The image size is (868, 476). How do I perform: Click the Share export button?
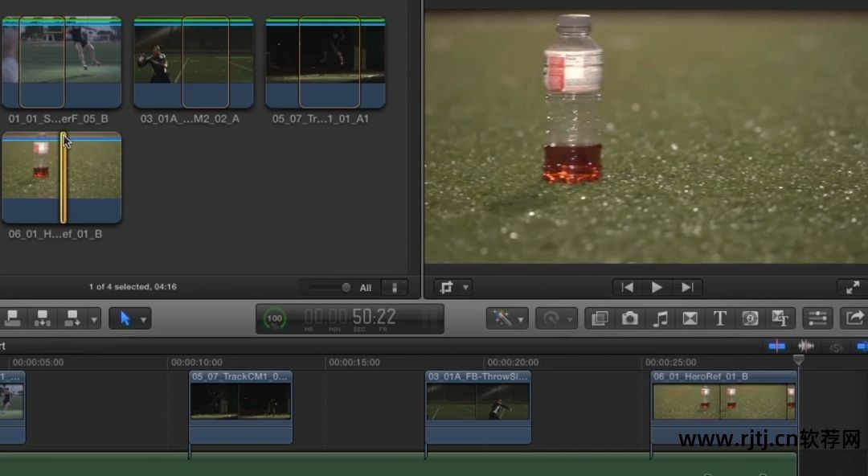(854, 318)
